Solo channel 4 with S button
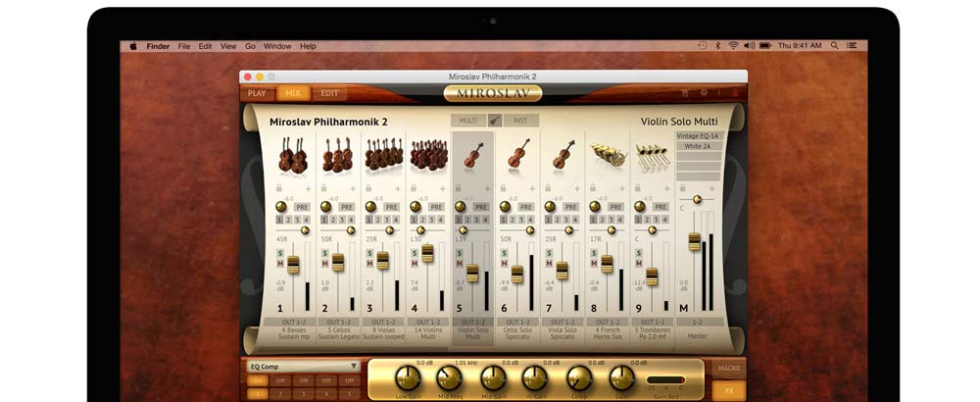The height and width of the screenshot is (402, 980). pos(415,253)
